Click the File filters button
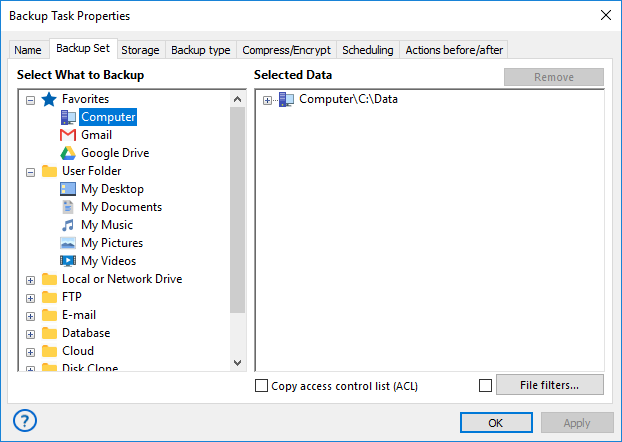The image size is (622, 442). click(548, 385)
